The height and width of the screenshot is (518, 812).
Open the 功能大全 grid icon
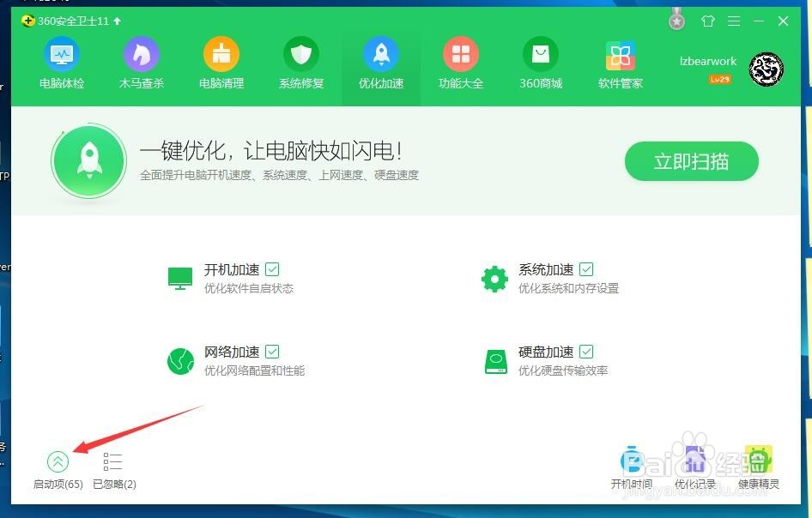[461, 54]
